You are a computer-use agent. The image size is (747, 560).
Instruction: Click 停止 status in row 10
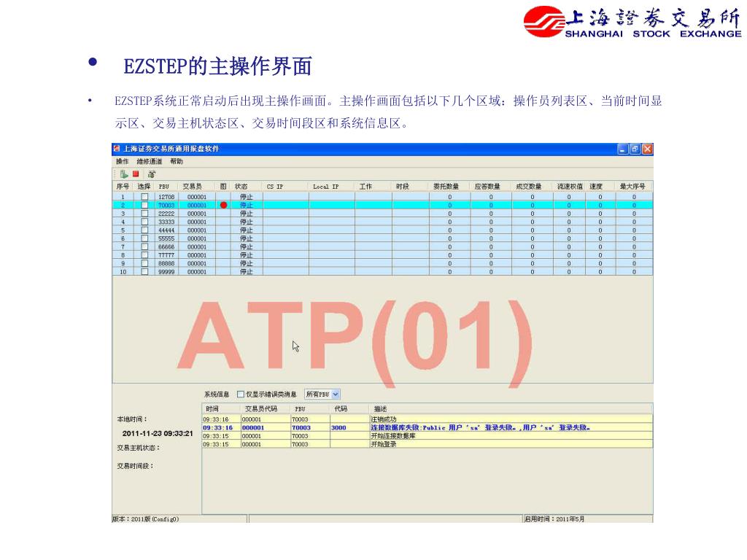[247, 272]
